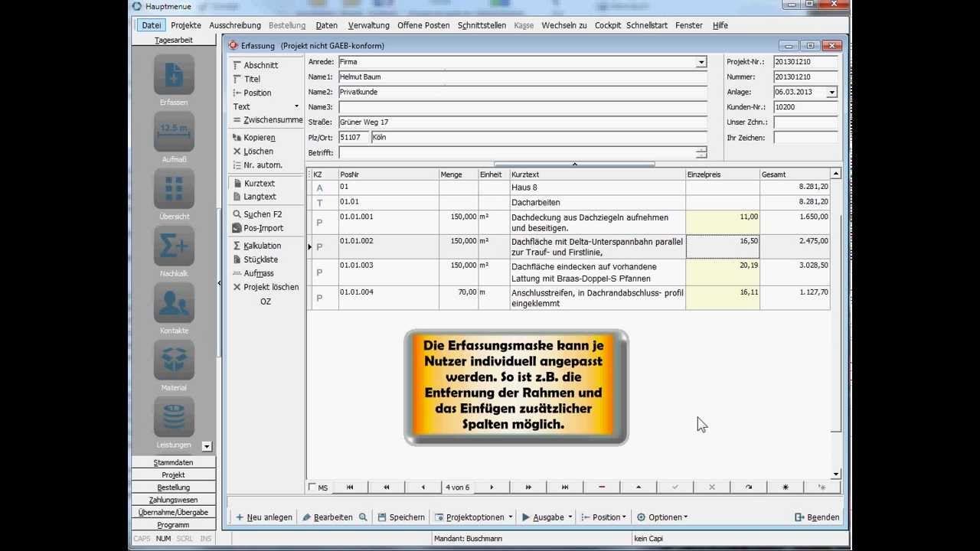Jump back several records in navigator
This screenshot has width=980, height=551.
(x=386, y=487)
